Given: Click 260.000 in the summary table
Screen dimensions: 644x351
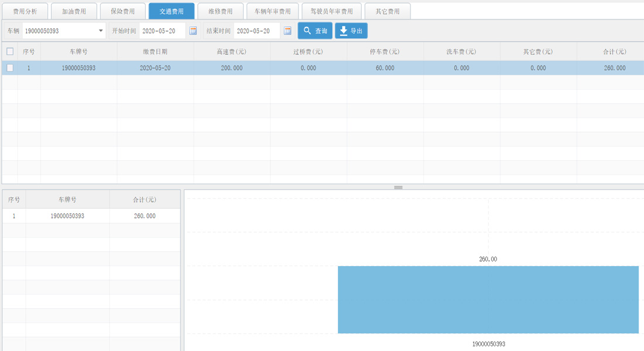Looking at the screenshot, I should click(x=145, y=216).
